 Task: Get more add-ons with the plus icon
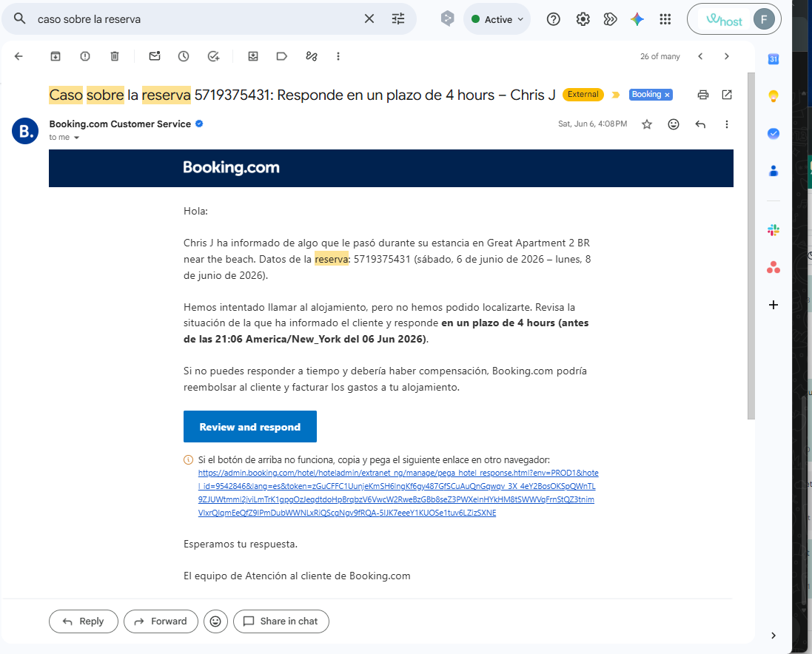774,305
